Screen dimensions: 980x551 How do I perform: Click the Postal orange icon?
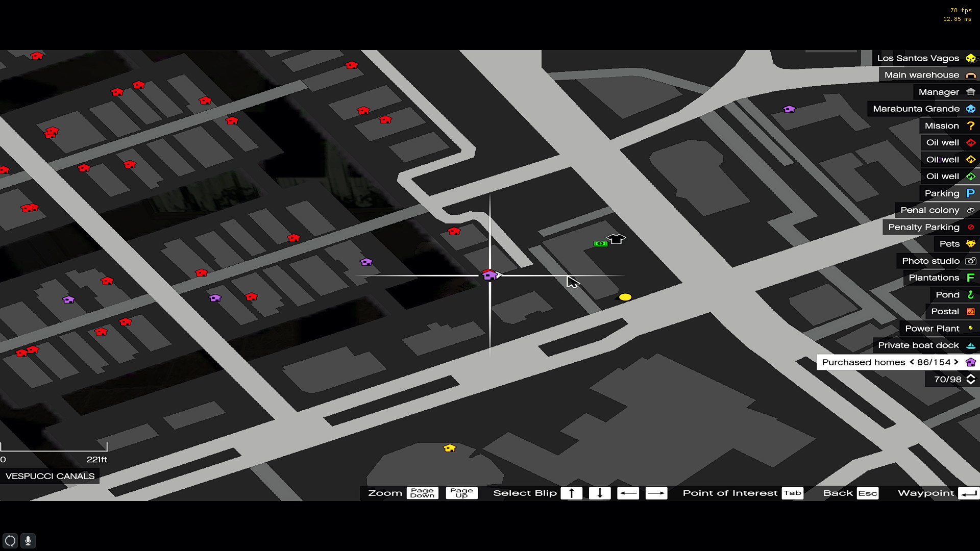[x=971, y=311]
